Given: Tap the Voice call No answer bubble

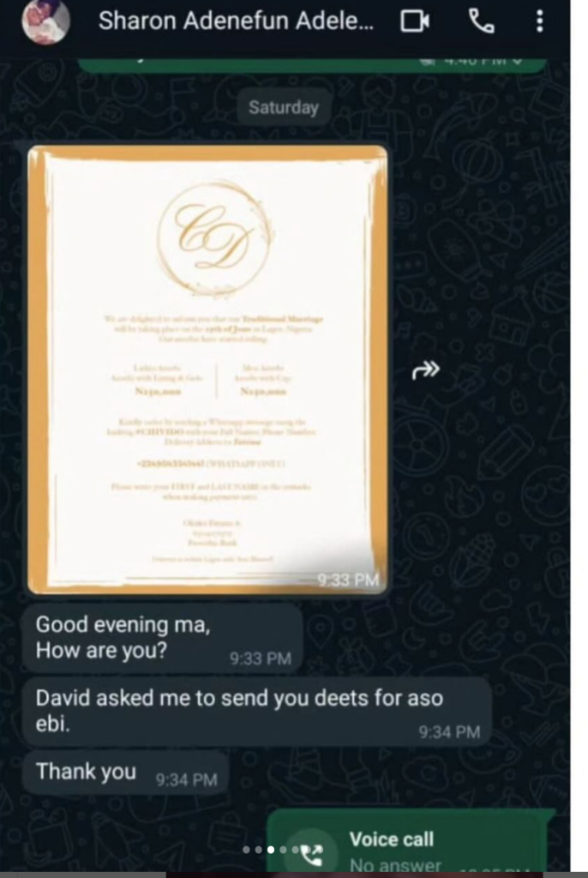Looking at the screenshot, I should pos(409,843).
